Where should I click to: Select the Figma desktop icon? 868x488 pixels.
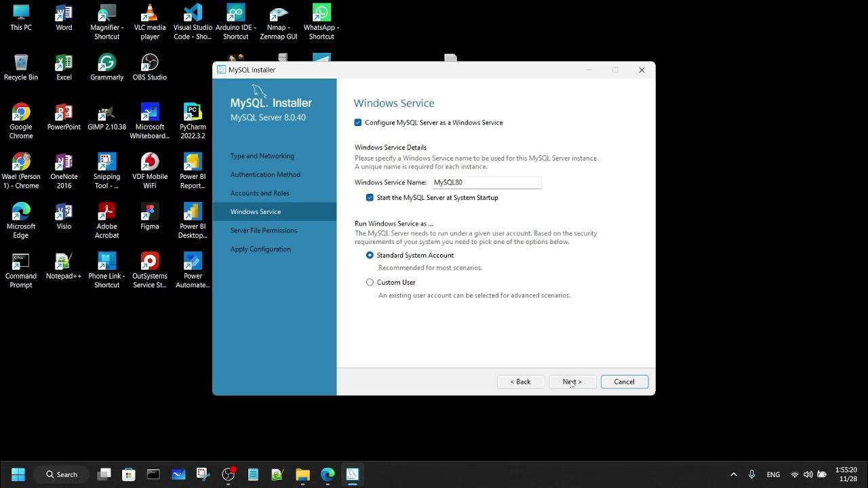pyautogui.click(x=150, y=217)
